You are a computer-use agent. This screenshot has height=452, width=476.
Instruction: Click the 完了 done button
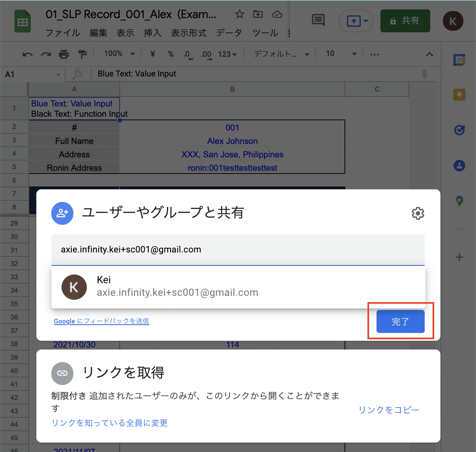(x=401, y=322)
